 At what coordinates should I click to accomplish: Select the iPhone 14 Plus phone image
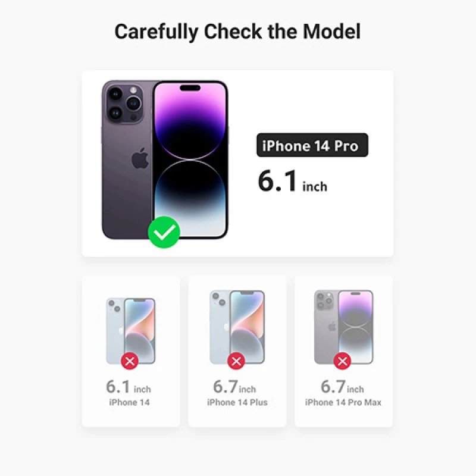point(237,326)
